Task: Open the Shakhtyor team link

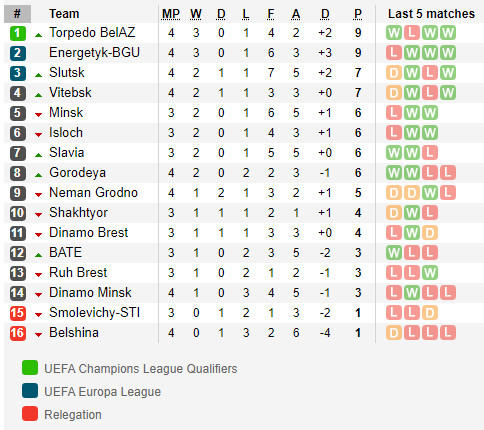Action: point(78,213)
